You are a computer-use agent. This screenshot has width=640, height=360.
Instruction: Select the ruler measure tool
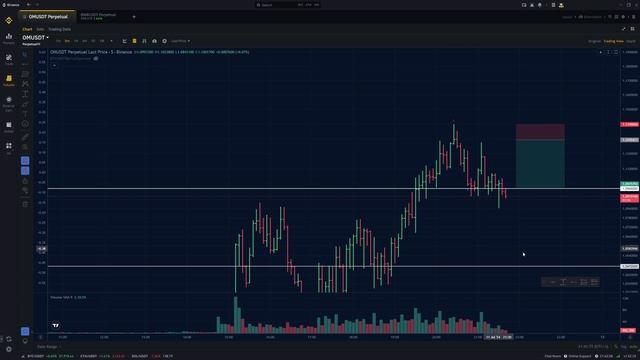click(25, 137)
